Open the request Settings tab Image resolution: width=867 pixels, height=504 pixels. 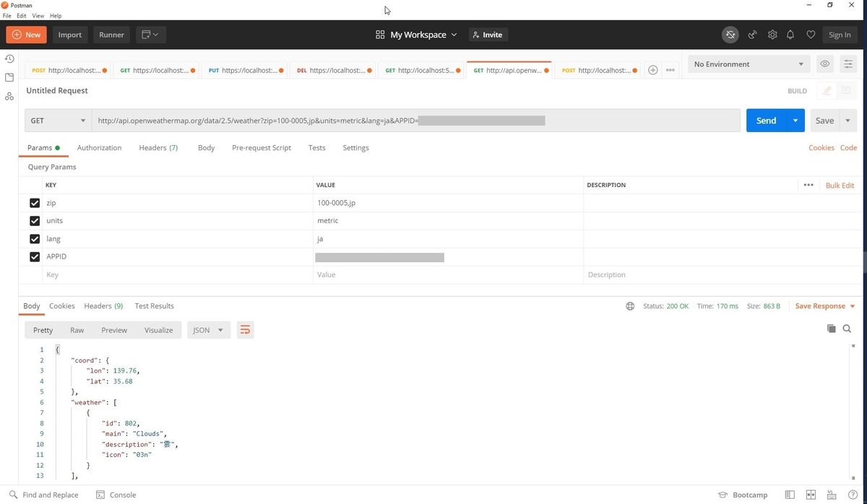click(355, 147)
